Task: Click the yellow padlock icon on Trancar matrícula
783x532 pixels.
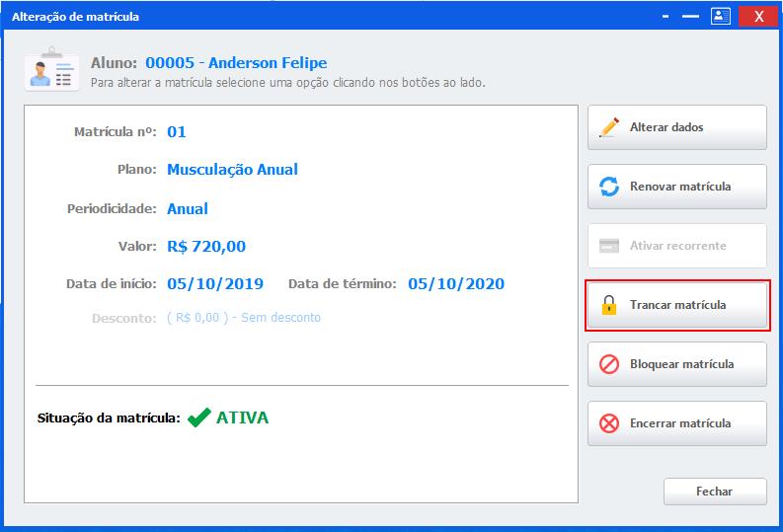Action: [x=608, y=305]
